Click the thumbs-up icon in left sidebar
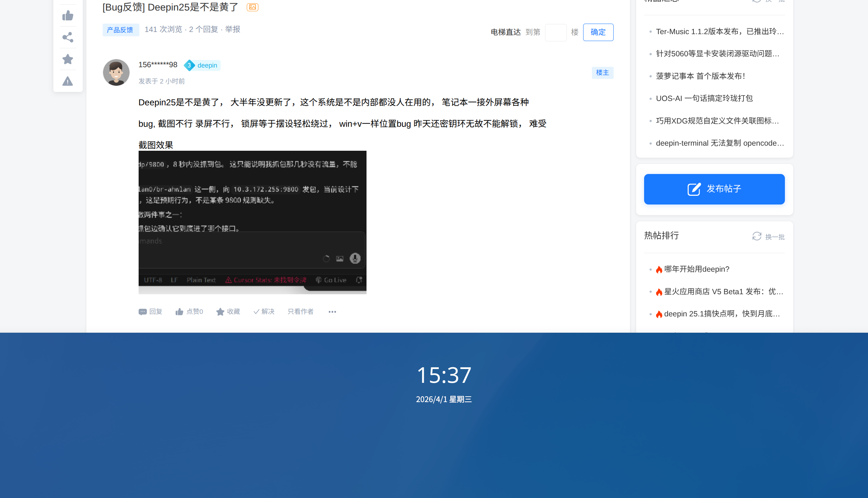The image size is (868, 498). (x=68, y=16)
